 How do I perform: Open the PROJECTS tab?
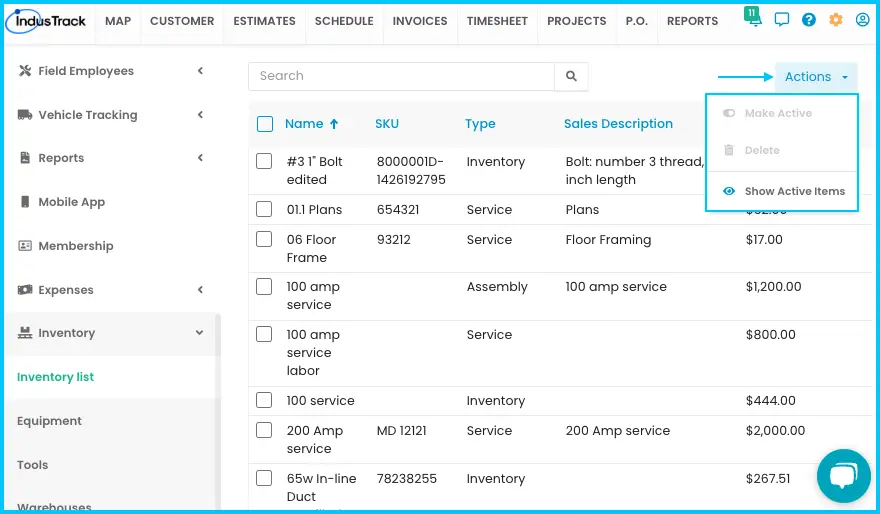pos(577,21)
